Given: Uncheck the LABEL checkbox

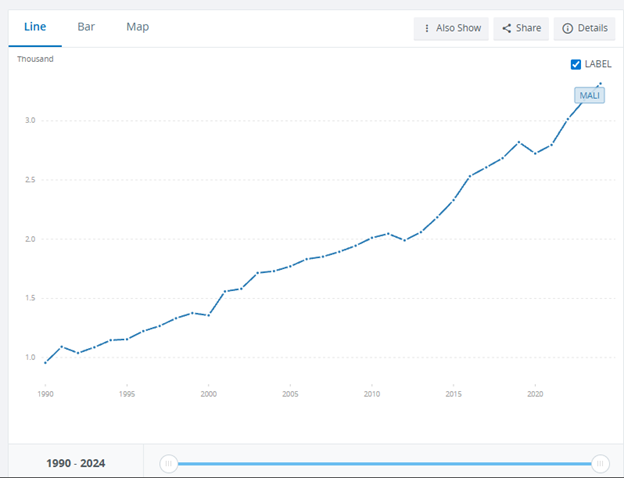Looking at the screenshot, I should pyautogui.click(x=575, y=64).
